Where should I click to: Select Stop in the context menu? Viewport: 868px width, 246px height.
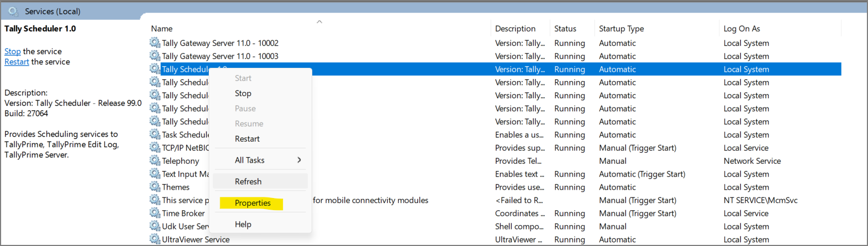(243, 94)
